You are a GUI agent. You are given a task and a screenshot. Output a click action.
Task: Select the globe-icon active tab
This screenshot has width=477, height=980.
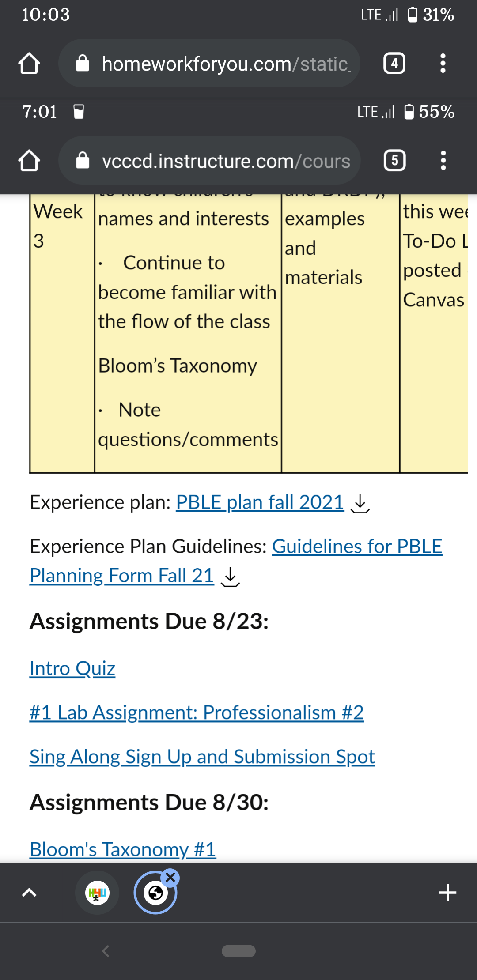click(x=155, y=893)
